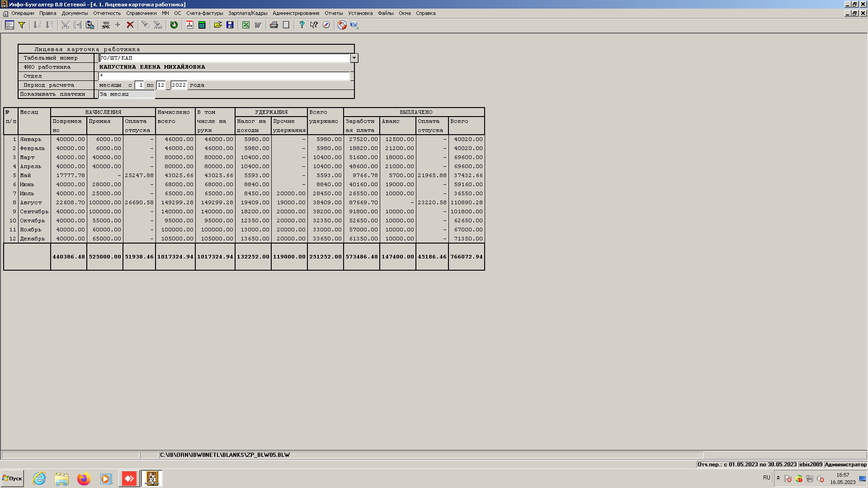This screenshot has height=488, width=868.
Task: Export to Excel using green icon
Action: pos(246,25)
